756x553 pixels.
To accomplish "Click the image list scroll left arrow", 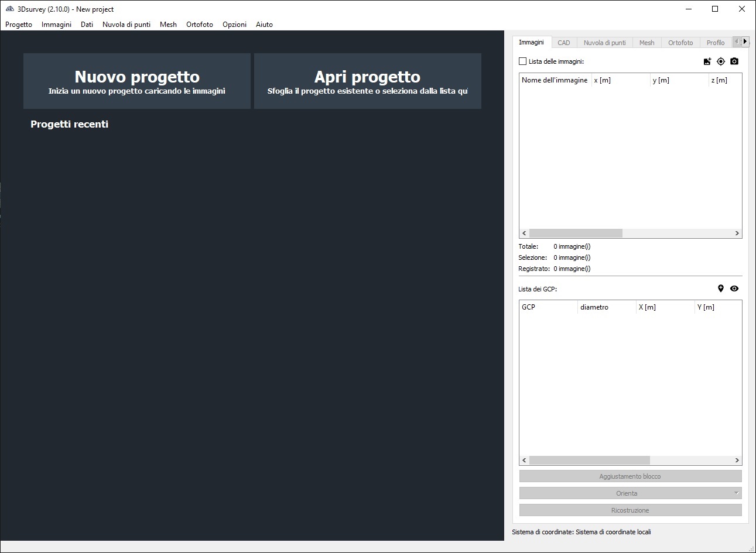I will coord(524,233).
